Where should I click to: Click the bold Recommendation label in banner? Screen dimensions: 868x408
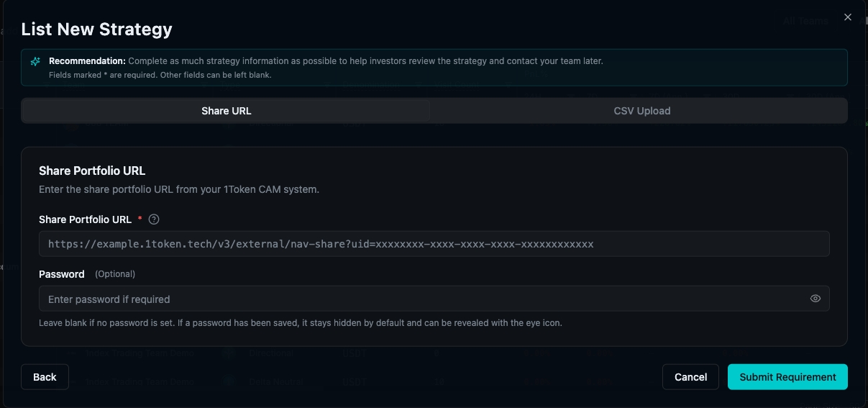(x=87, y=61)
